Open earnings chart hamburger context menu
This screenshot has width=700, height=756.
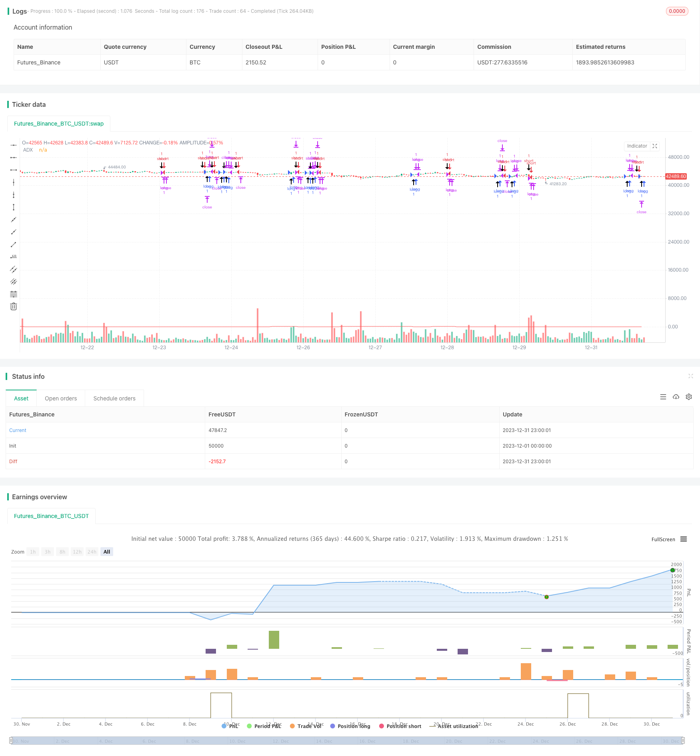tap(684, 539)
